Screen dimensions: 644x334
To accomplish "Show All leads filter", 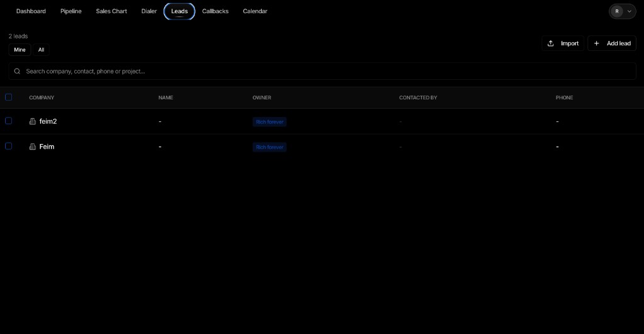I will click(x=41, y=50).
